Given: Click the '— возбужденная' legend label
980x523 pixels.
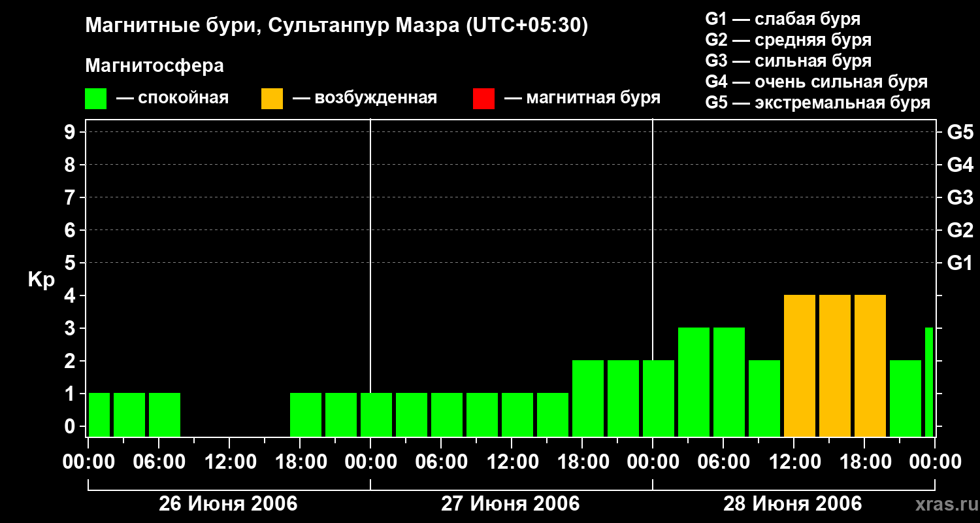Looking at the screenshot, I should tap(365, 99).
